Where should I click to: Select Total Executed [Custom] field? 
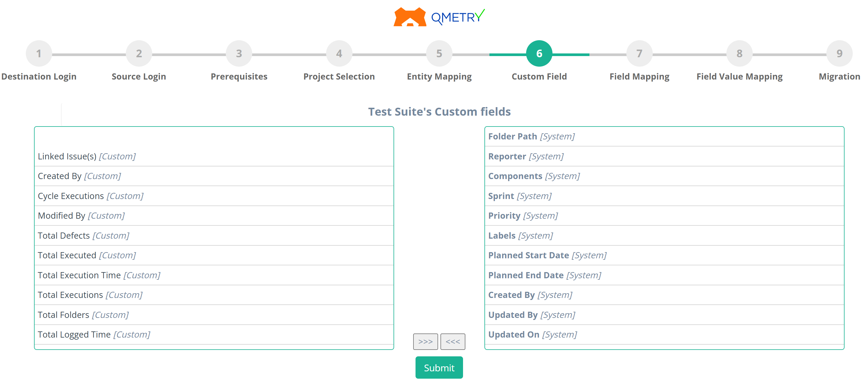[214, 255]
